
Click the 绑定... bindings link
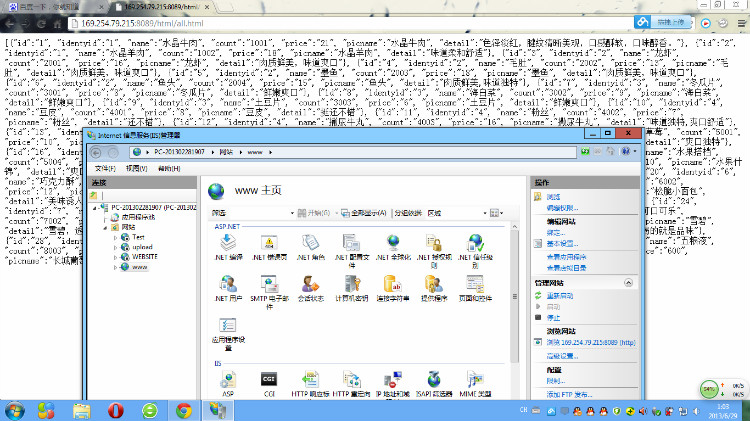click(556, 233)
